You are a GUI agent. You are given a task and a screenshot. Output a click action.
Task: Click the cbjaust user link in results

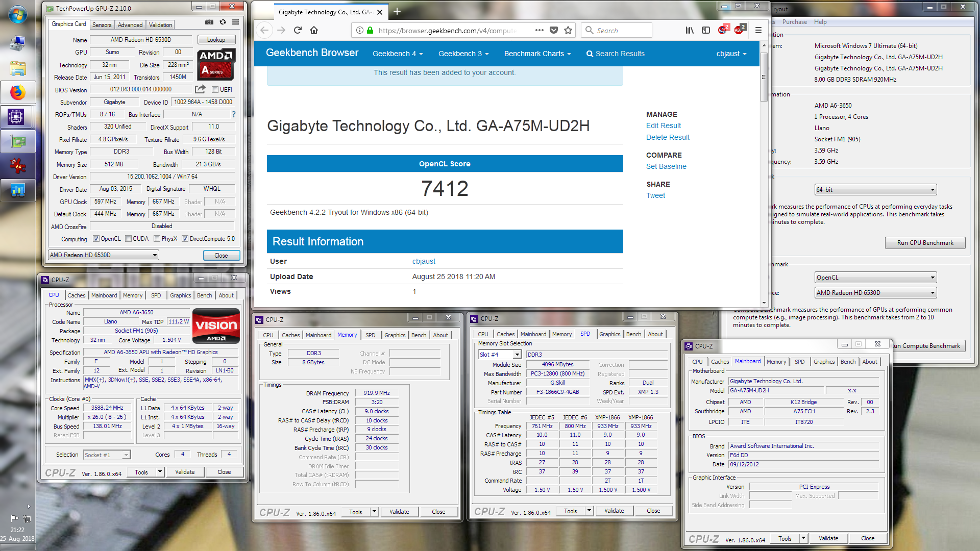tap(424, 261)
